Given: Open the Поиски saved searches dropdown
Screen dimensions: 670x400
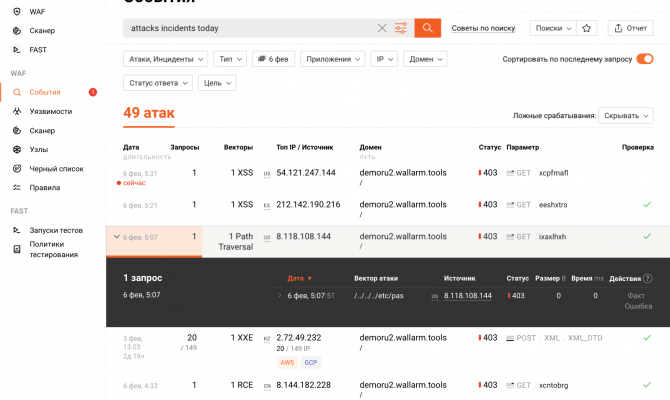Looking at the screenshot, I should [553, 28].
